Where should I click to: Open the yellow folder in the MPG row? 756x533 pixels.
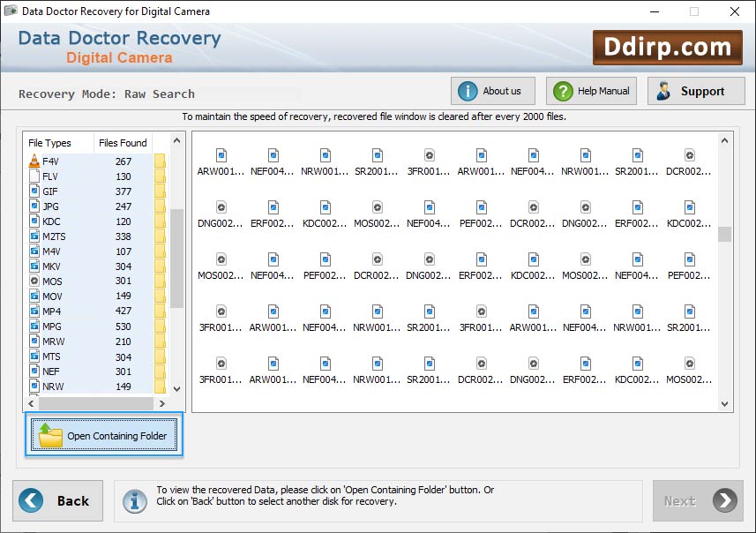click(160, 327)
